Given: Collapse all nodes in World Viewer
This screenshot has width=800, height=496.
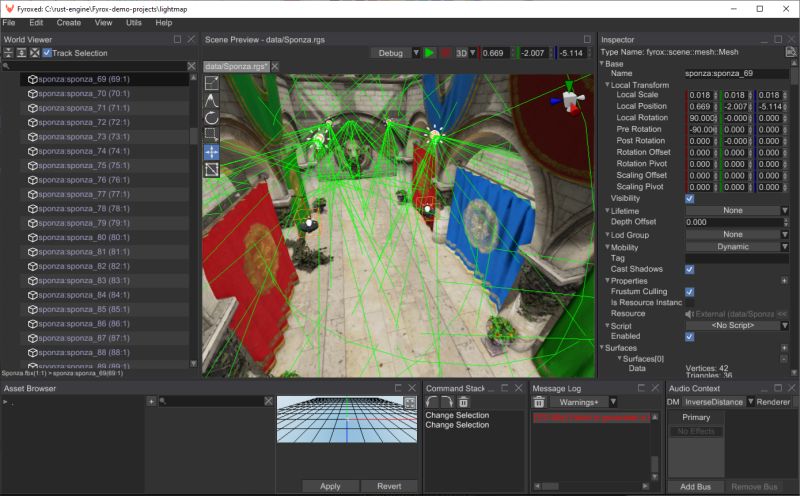Looking at the screenshot, I should 8,53.
